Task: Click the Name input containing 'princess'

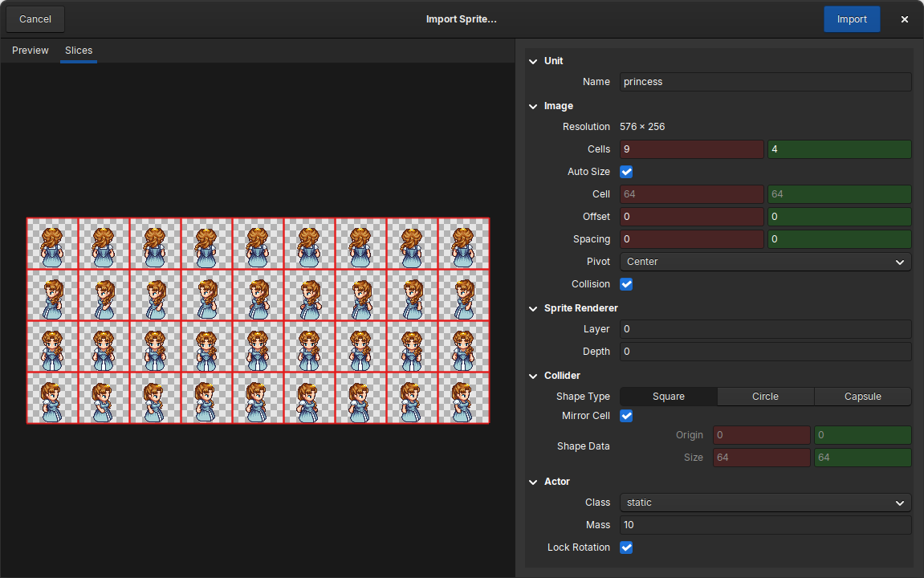Action: 764,81
